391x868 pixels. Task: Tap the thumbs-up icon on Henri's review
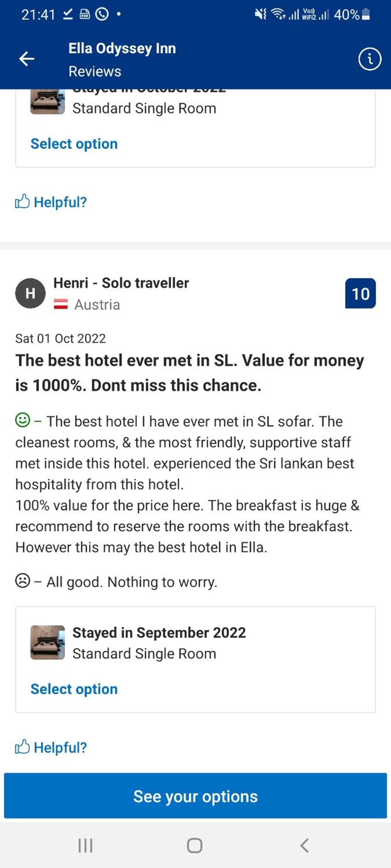[22, 747]
